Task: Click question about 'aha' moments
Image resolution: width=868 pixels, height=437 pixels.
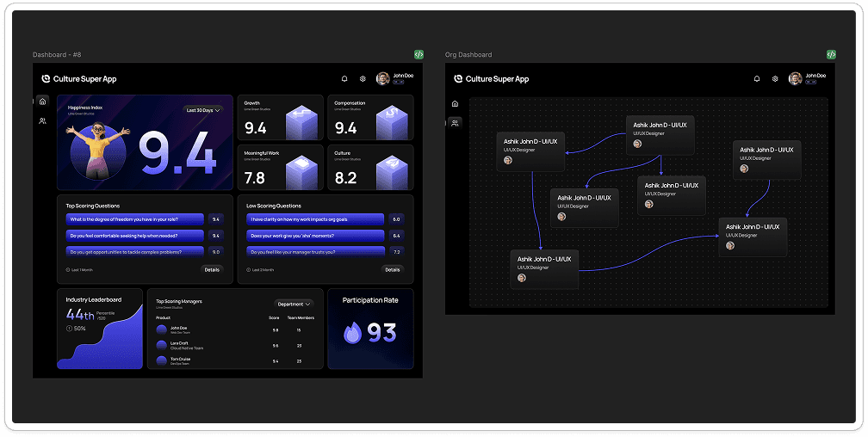Action: [315, 236]
